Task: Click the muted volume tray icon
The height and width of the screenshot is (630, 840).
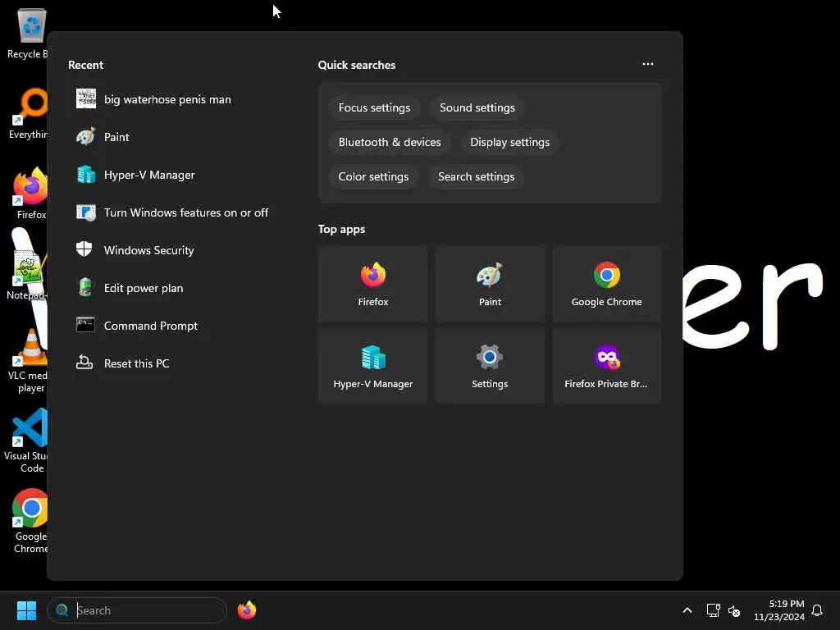Action: (734, 610)
